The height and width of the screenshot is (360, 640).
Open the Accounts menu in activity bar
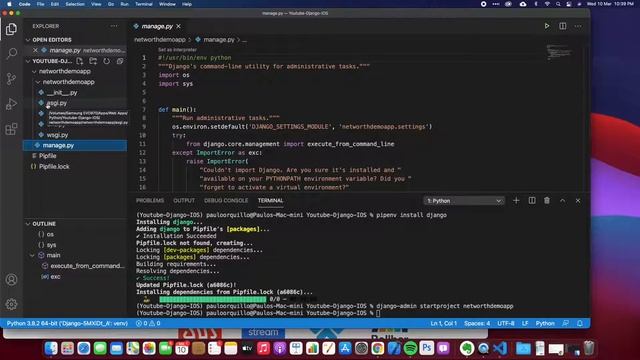coord(11,280)
